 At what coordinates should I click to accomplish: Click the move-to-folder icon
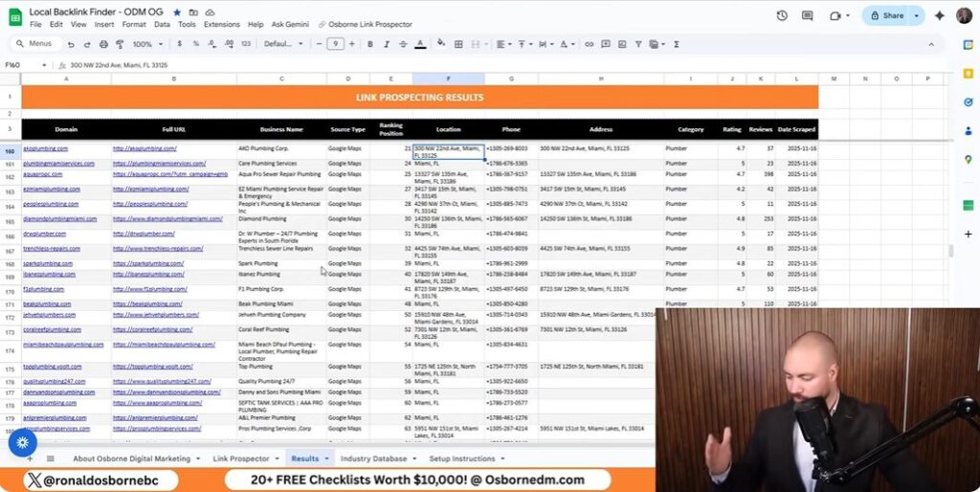coord(193,12)
